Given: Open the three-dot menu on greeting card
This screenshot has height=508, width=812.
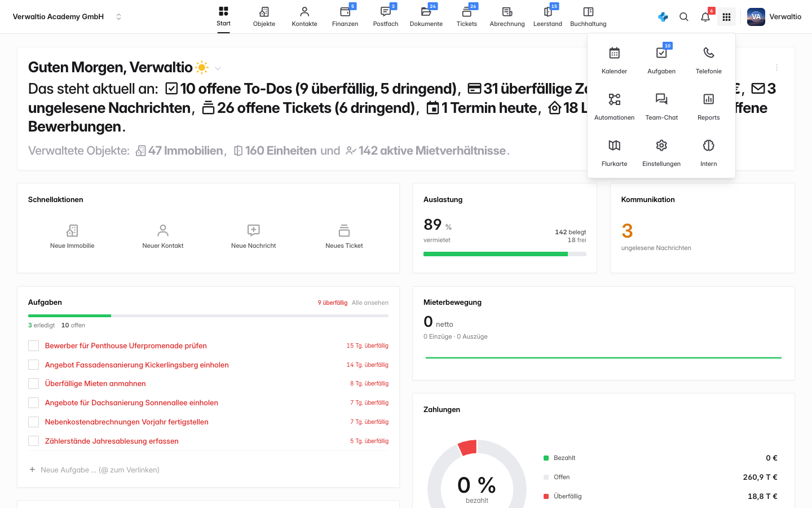Looking at the screenshot, I should [x=776, y=67].
